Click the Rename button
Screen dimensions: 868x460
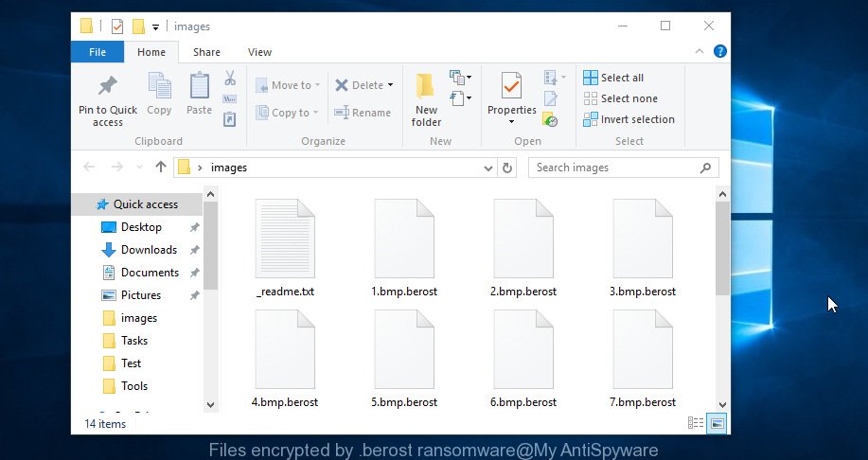(x=363, y=113)
